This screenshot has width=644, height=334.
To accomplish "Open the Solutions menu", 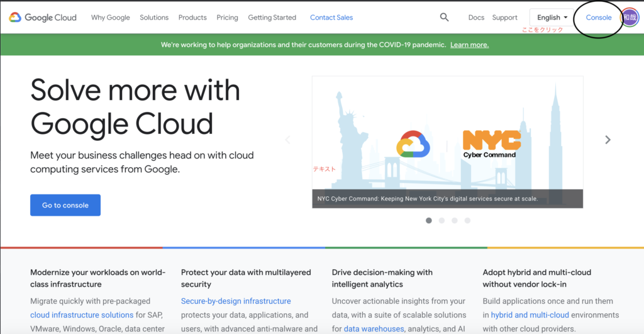I will click(154, 17).
